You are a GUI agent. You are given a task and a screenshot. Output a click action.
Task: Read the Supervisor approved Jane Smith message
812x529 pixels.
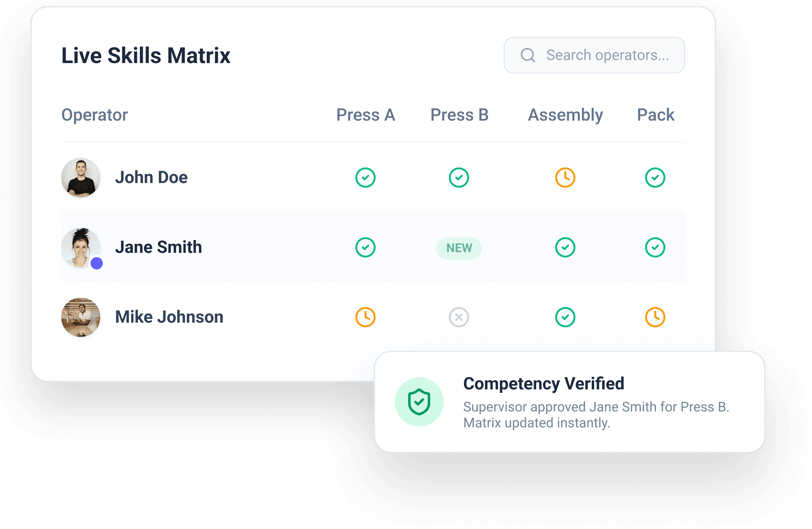(596, 415)
